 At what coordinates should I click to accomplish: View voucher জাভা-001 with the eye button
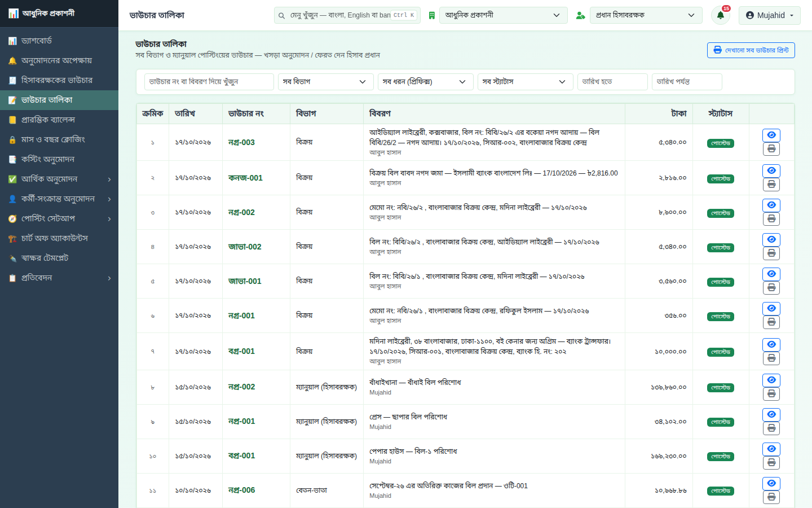771,274
